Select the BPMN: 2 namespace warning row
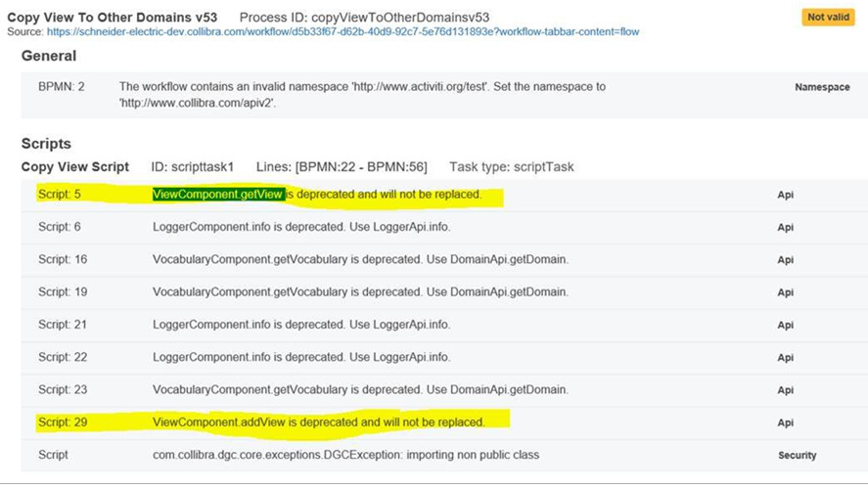Viewport: 868px width, 489px height. click(x=444, y=95)
